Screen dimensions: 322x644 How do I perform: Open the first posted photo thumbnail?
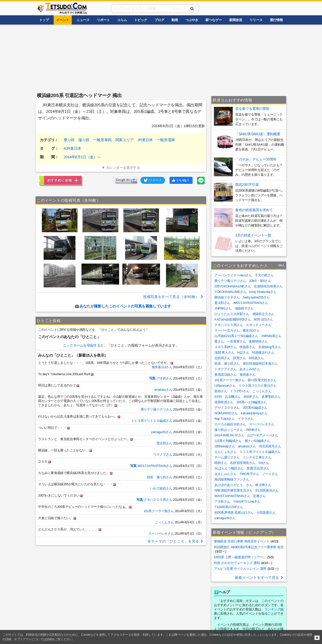[x=60, y=220]
